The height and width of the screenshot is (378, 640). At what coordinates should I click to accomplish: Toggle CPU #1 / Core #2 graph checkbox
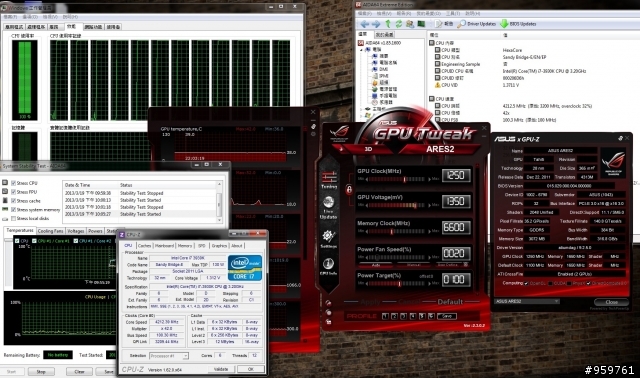(x=76, y=241)
